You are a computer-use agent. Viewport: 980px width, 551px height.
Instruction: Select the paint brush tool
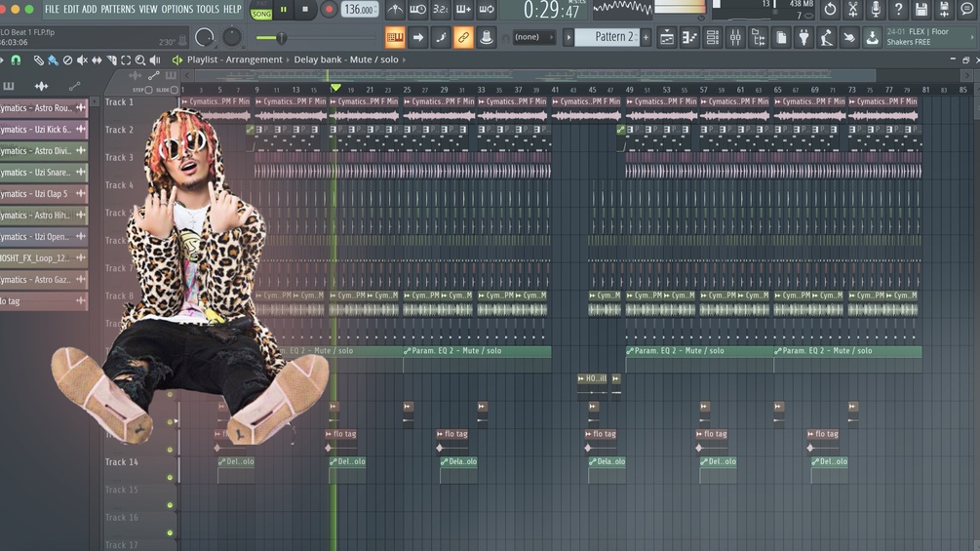[53, 59]
